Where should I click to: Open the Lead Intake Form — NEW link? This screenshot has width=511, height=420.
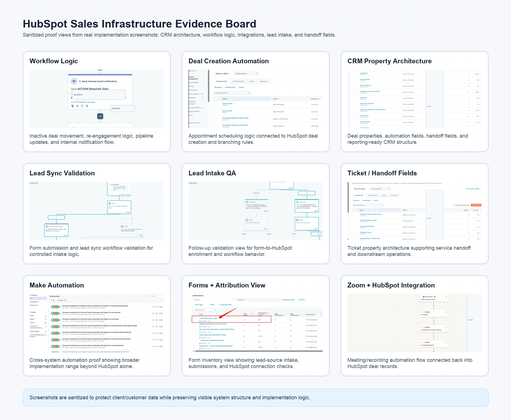coord(208,318)
